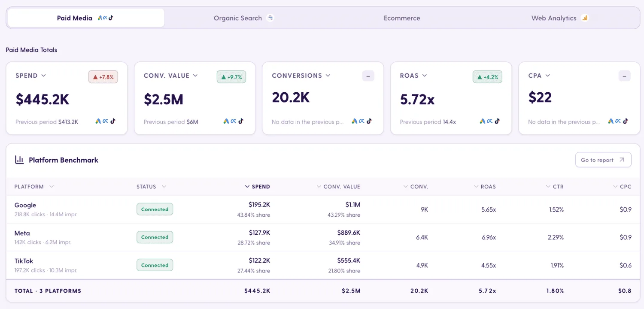Click the bar chart icon beside Platform Benchmark

(x=19, y=160)
